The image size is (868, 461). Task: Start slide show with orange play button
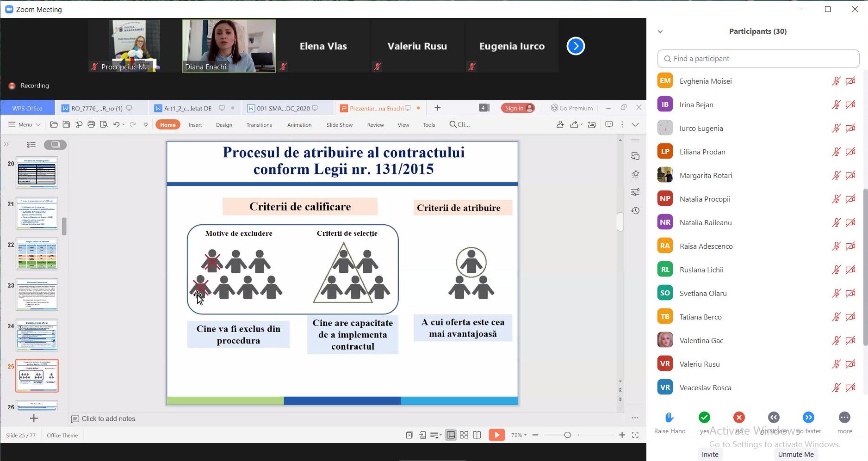(496, 435)
